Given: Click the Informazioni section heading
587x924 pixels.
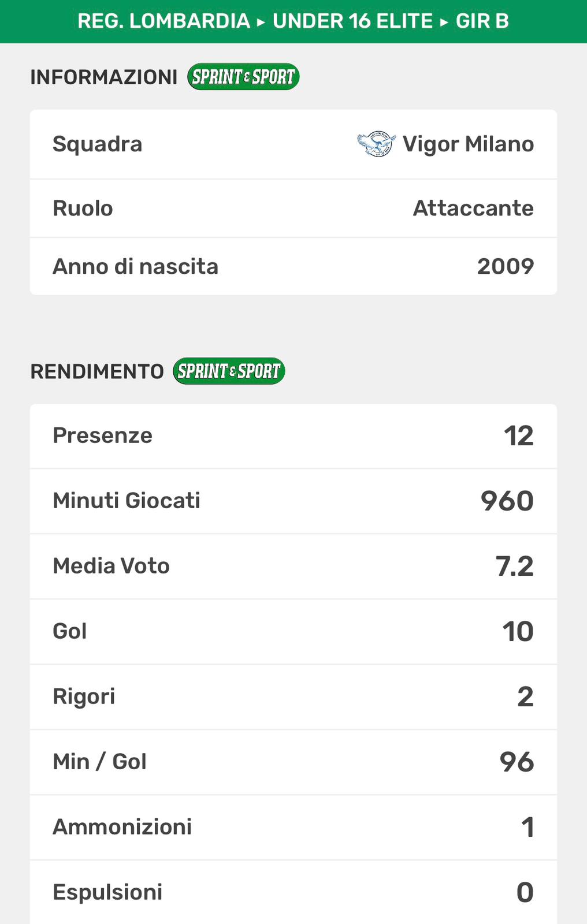Looking at the screenshot, I should coord(104,77).
